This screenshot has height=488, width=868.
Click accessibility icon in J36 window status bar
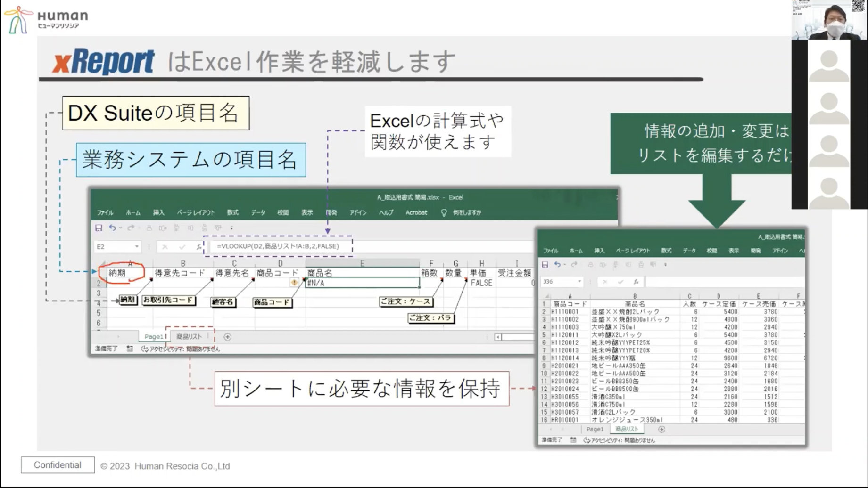(587, 440)
